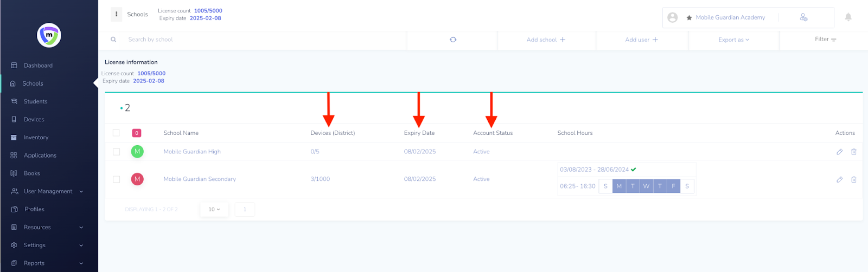
Task: Click the 3/1000 devices value
Action: pos(320,179)
